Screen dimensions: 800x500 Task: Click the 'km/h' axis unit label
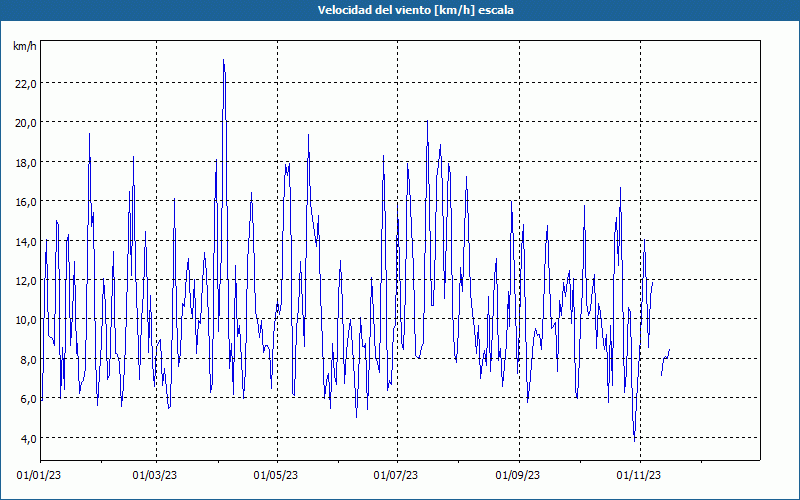point(24,46)
